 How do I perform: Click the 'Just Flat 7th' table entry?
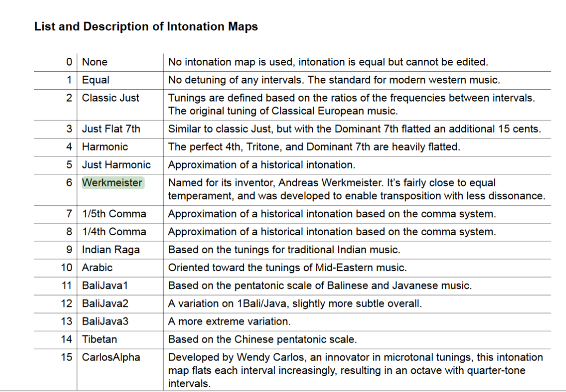tap(111, 129)
